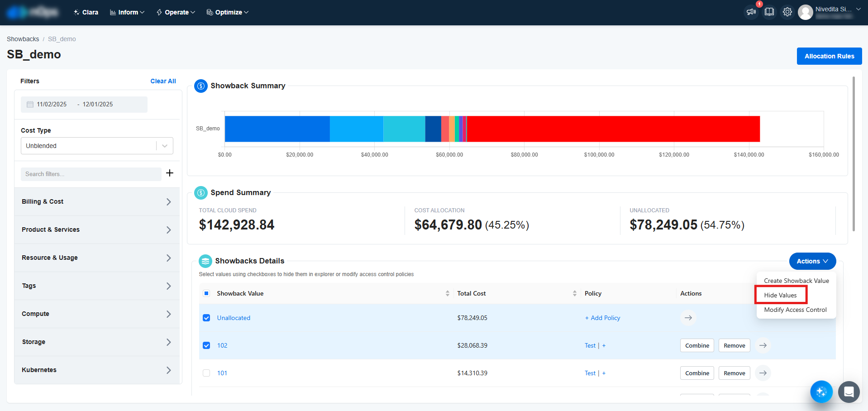Click the arrow icon in Unallocated row

(x=688, y=318)
